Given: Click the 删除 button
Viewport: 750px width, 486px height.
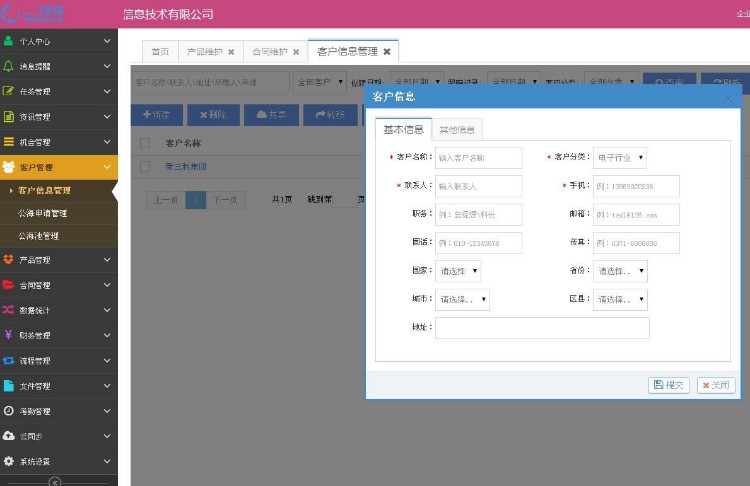Looking at the screenshot, I should 213,115.
